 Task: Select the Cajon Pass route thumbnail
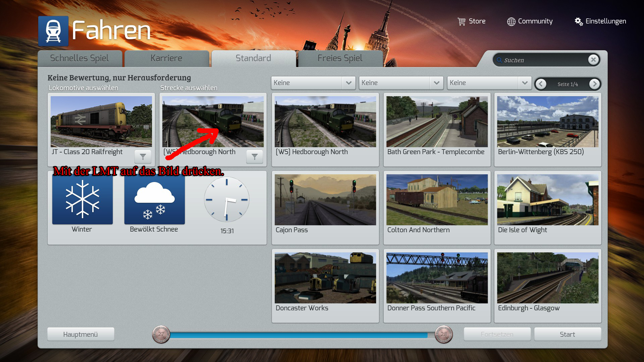point(325,200)
